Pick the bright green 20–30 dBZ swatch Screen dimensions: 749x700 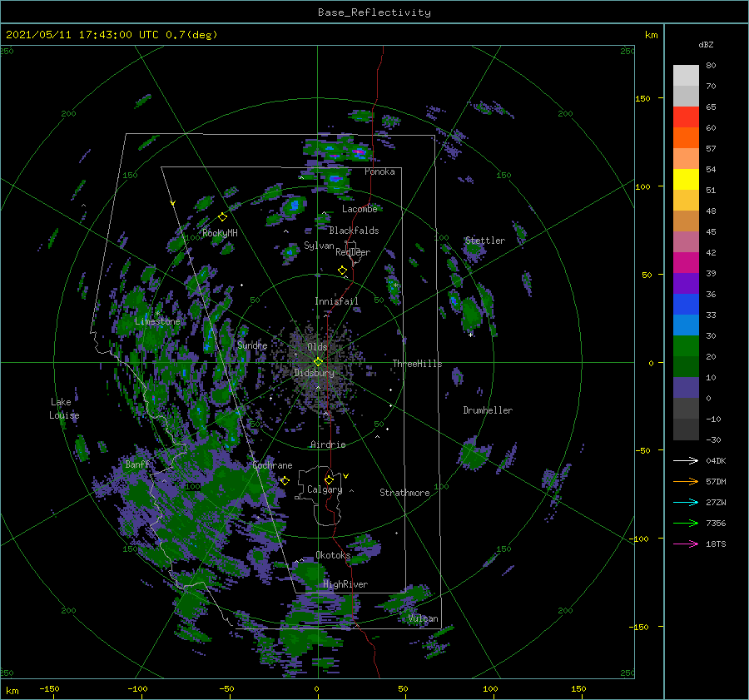click(x=686, y=346)
